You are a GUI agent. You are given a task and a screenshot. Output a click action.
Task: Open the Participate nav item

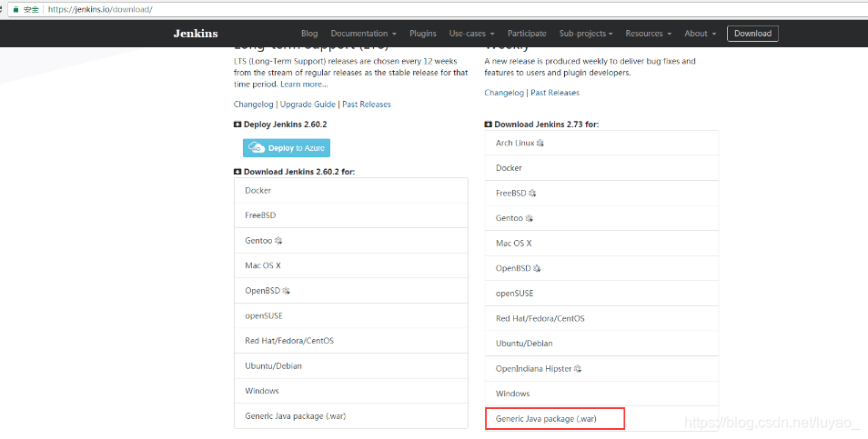pos(527,33)
